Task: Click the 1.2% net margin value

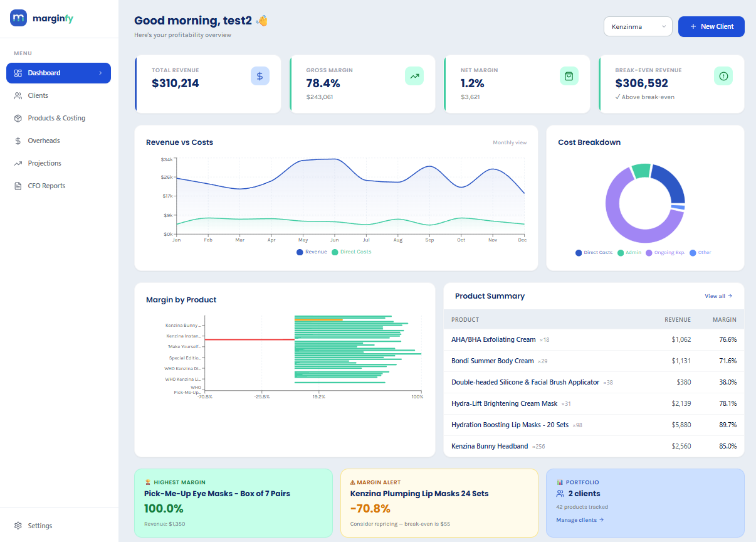Action: tap(473, 83)
